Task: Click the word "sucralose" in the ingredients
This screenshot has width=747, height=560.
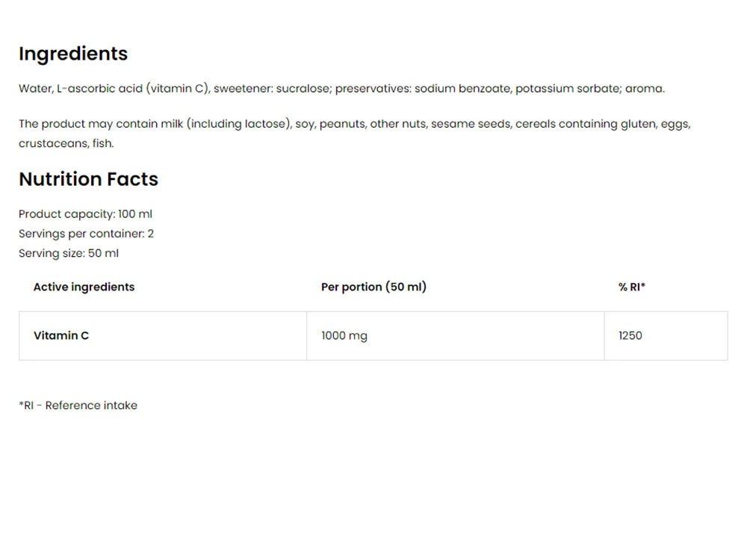Action: 303,89
